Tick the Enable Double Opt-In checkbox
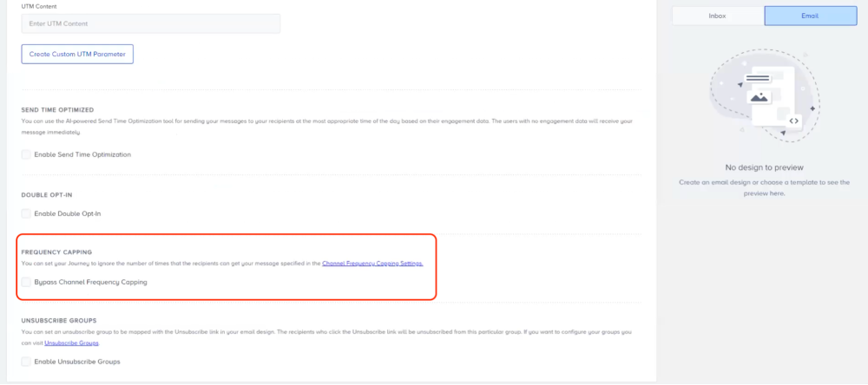This screenshot has width=868, height=385. [26, 213]
